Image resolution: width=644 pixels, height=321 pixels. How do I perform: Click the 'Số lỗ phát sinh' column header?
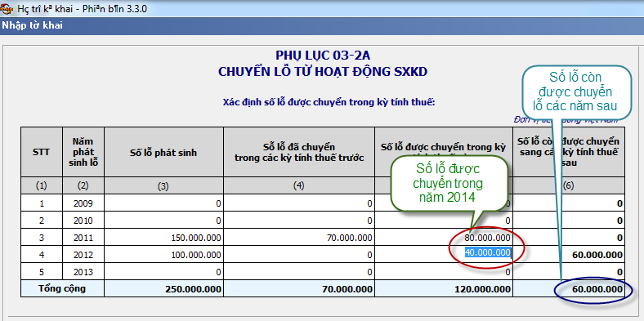click(x=164, y=153)
